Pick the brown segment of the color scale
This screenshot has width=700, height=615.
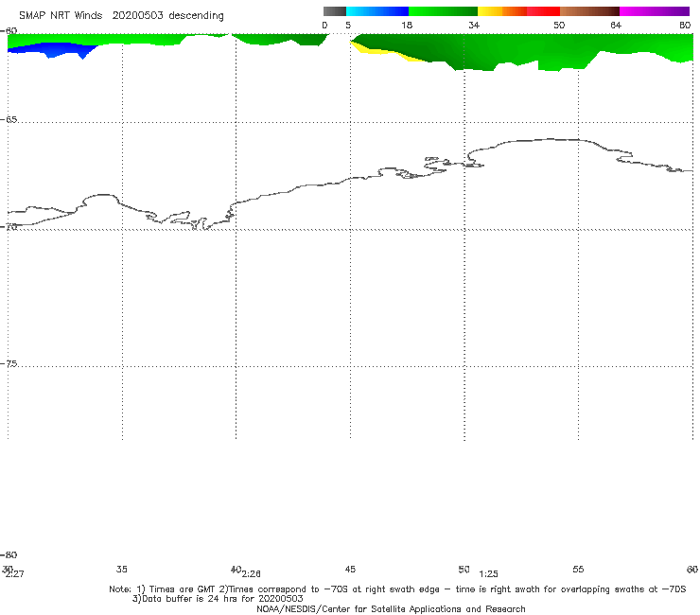point(589,11)
